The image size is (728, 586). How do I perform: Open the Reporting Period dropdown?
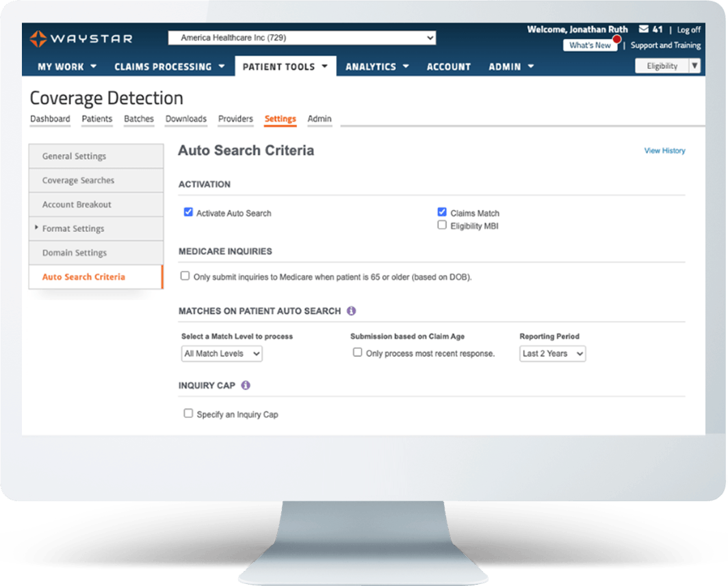click(552, 354)
